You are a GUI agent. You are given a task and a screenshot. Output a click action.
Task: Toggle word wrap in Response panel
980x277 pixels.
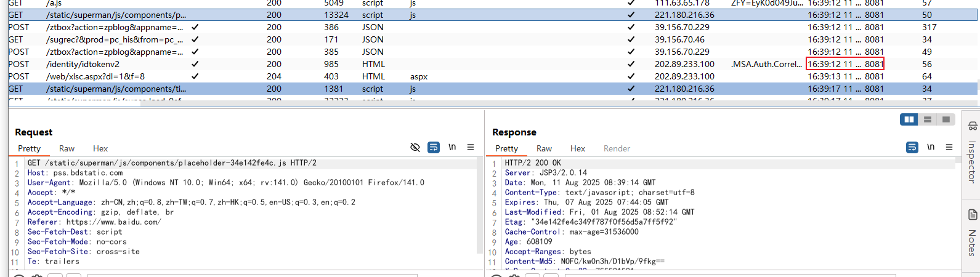click(912, 147)
